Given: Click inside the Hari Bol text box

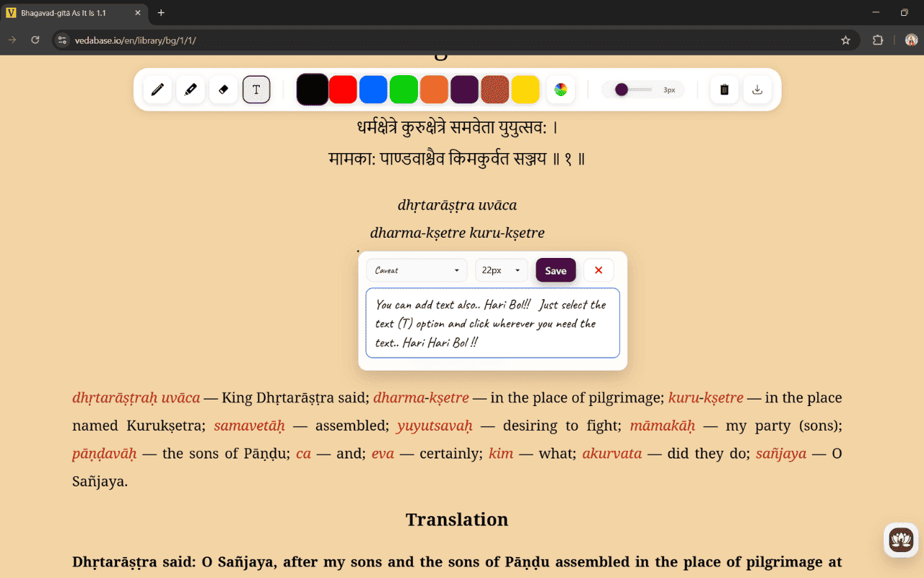Looking at the screenshot, I should [493, 323].
